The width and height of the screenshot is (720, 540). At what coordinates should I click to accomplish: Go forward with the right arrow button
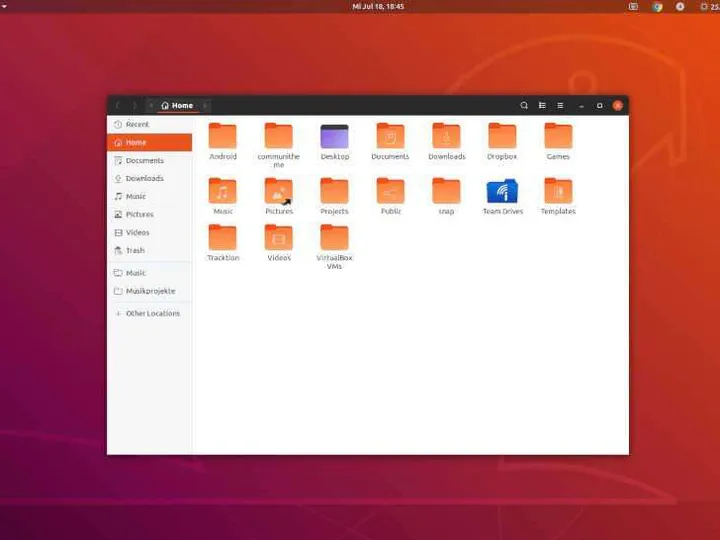135,106
